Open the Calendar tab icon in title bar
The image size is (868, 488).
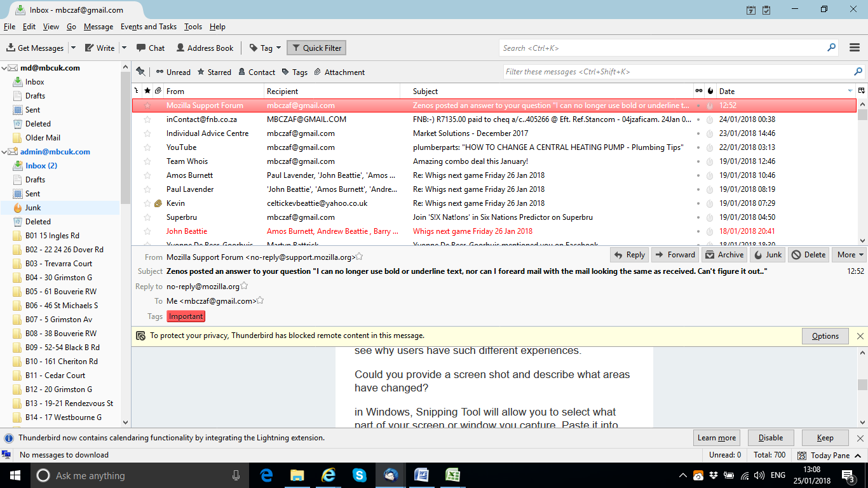[x=751, y=10]
